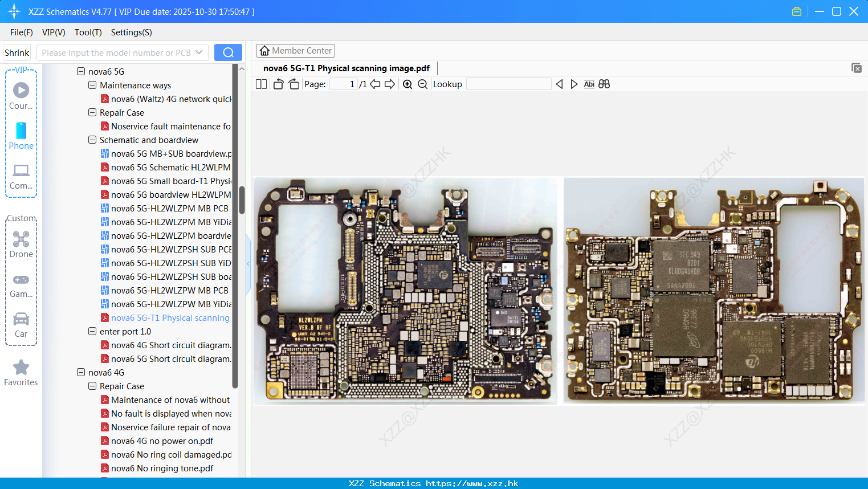Rotate page clockwise
Viewport: 868px width, 489px height.
point(294,84)
